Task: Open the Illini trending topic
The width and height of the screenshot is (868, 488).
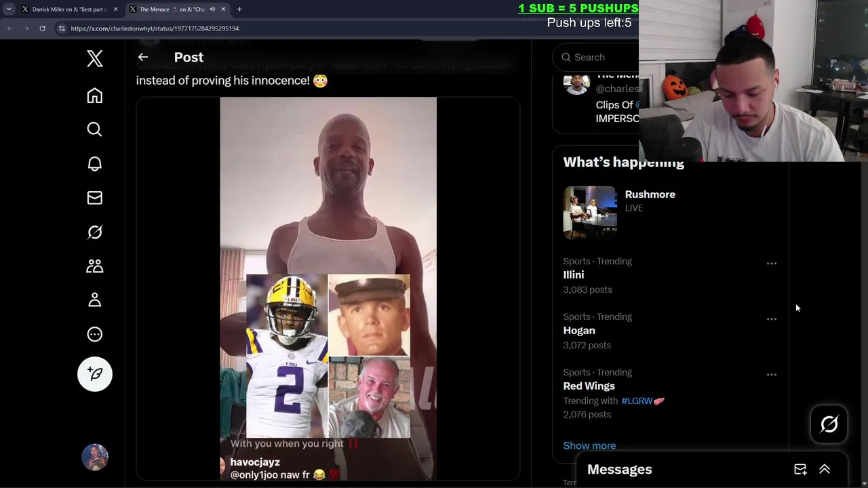Action: click(574, 275)
